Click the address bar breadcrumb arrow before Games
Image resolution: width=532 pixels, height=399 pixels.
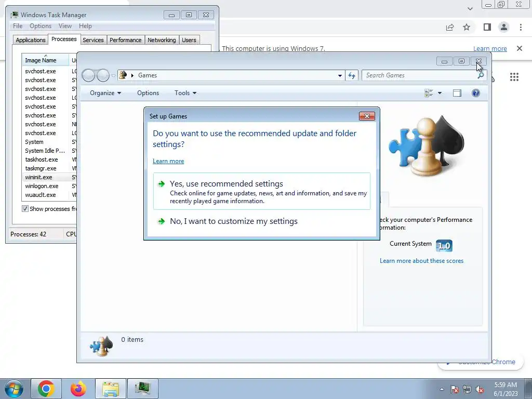132,75
